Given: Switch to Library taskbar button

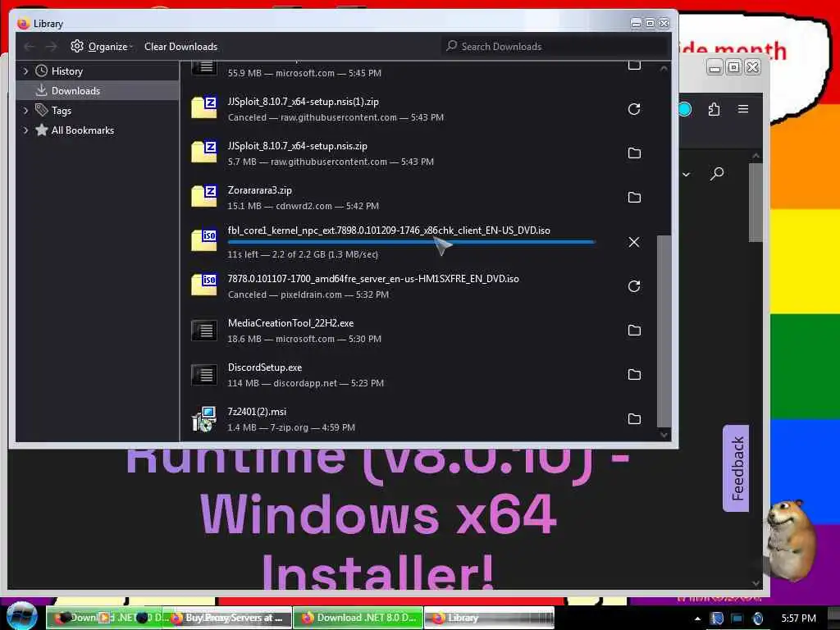Looking at the screenshot, I should pos(490,618).
